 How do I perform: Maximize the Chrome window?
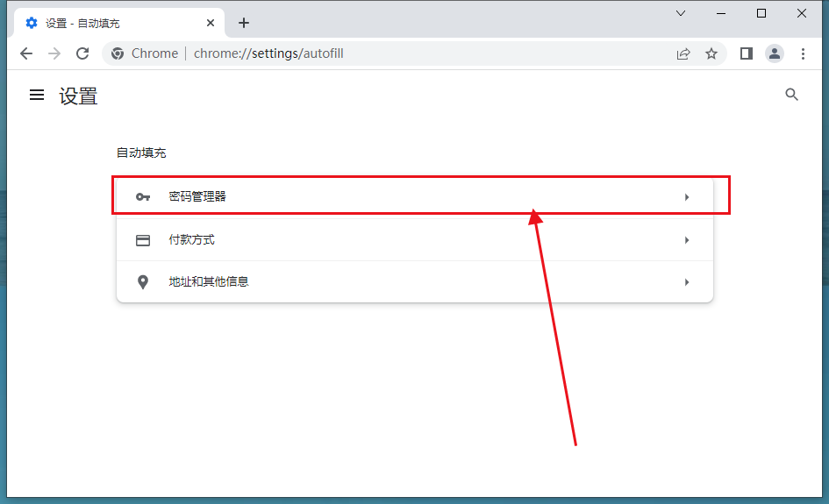click(x=761, y=14)
